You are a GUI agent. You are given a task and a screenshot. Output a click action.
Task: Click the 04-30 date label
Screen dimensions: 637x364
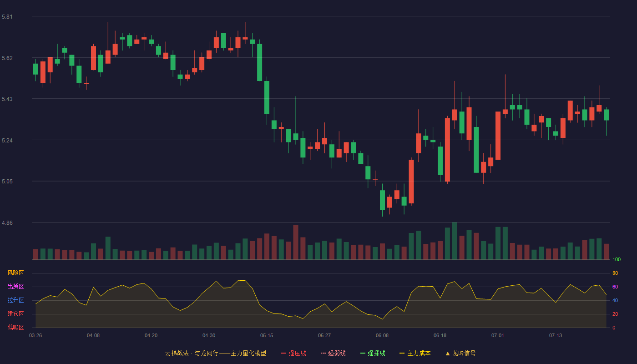(209, 335)
